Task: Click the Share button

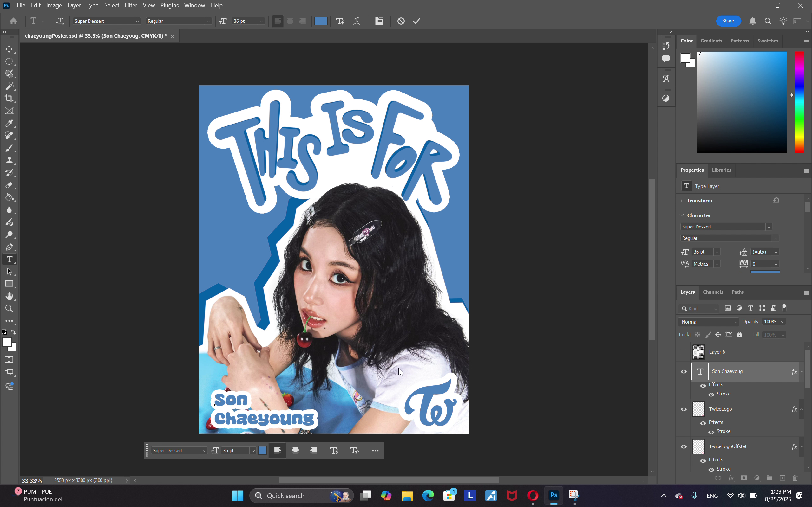Action: (x=729, y=21)
